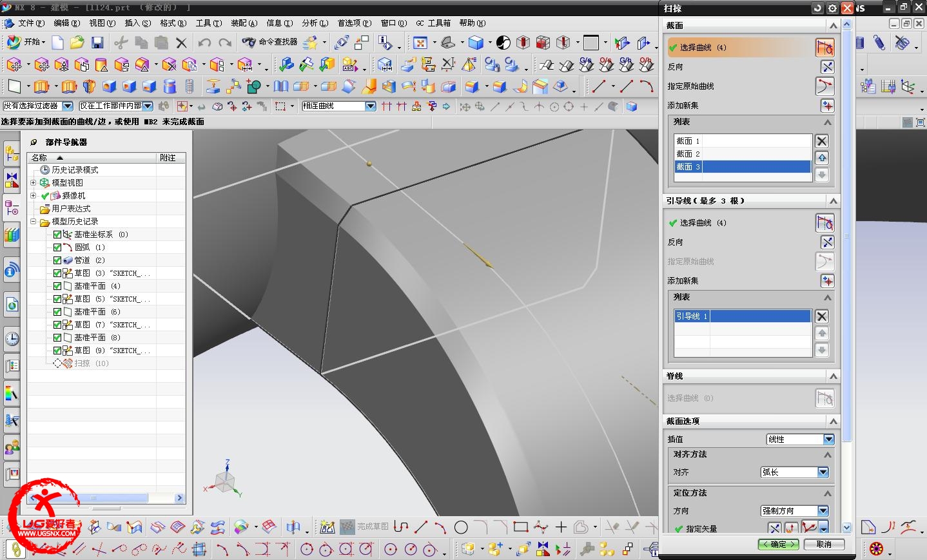The image size is (927, 560).
Task: Click select section curve icon
Action: click(825, 47)
